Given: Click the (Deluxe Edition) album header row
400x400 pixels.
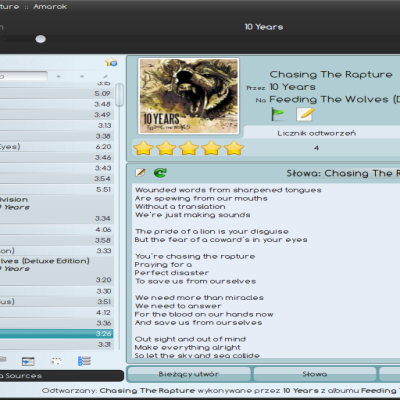Looking at the screenshot, I should coord(57,265).
